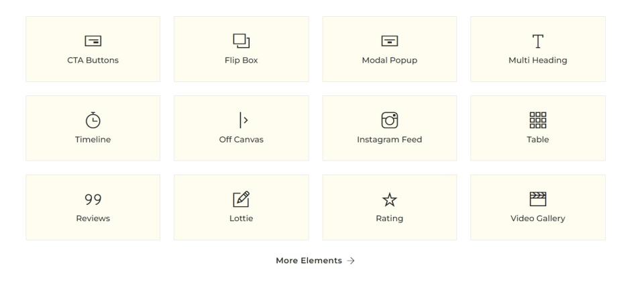Open the Multi Heading label
Image resolution: width=644 pixels, height=305 pixels.
click(x=537, y=60)
